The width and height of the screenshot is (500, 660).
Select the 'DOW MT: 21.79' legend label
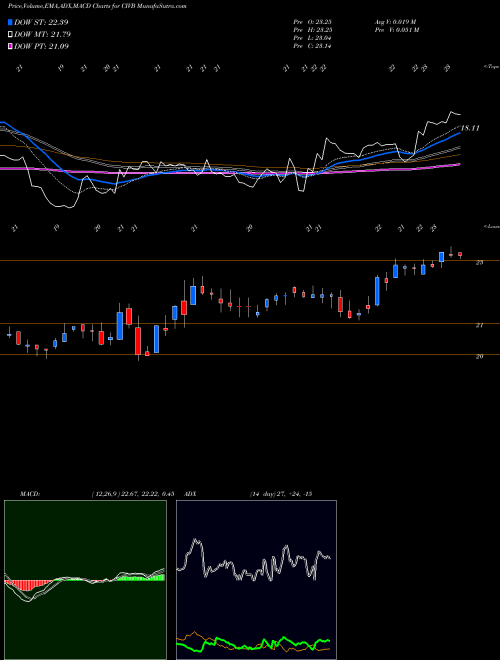coord(42,35)
